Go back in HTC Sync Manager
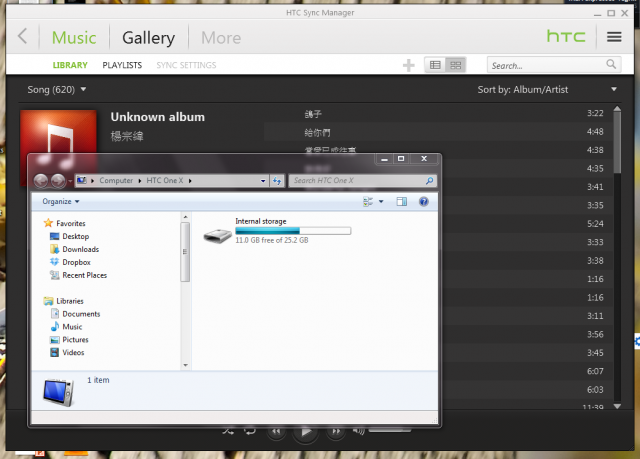Screen dimensions: 640x459 point(23,36)
